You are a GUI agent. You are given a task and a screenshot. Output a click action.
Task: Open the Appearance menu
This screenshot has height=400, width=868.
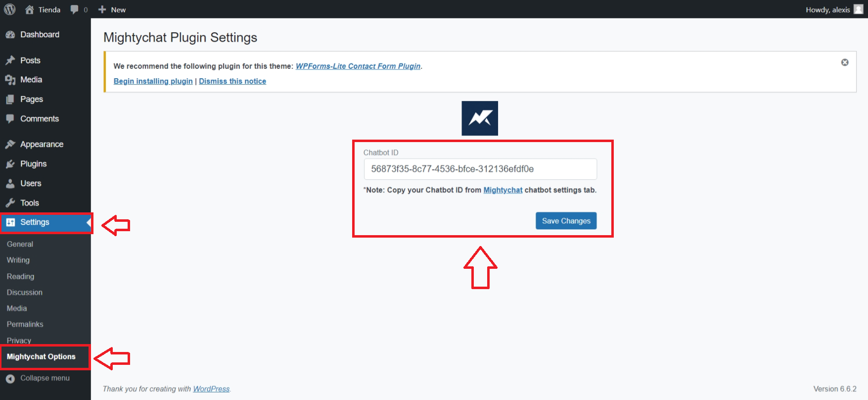(42, 145)
